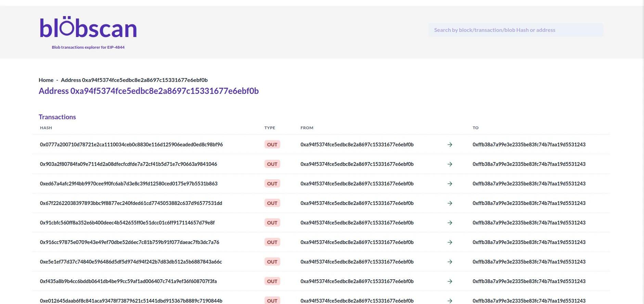The height and width of the screenshot is (304, 644).
Task: Click the blobscan logo
Action: (88, 27)
